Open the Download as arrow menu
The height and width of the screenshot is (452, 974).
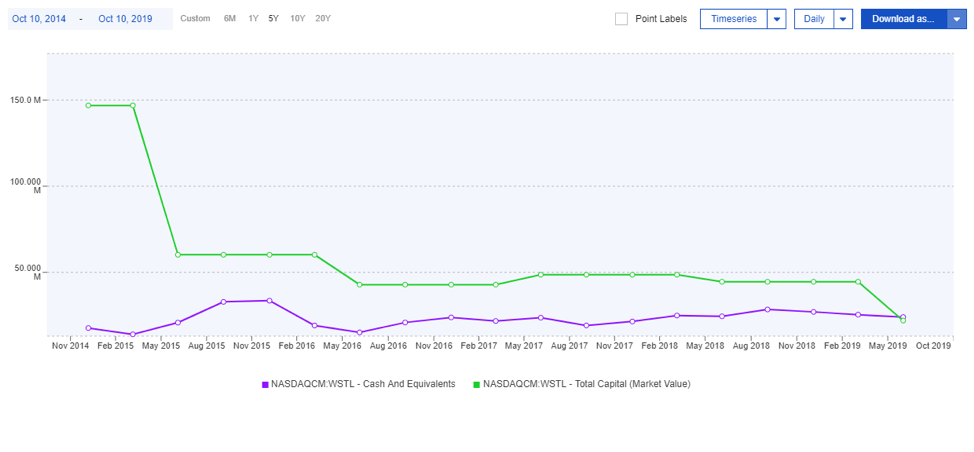(957, 19)
